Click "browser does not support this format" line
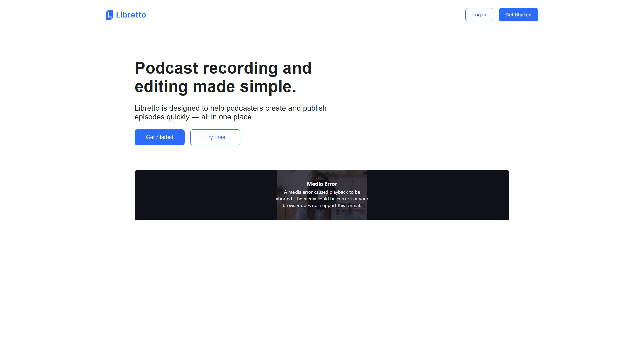 point(322,205)
